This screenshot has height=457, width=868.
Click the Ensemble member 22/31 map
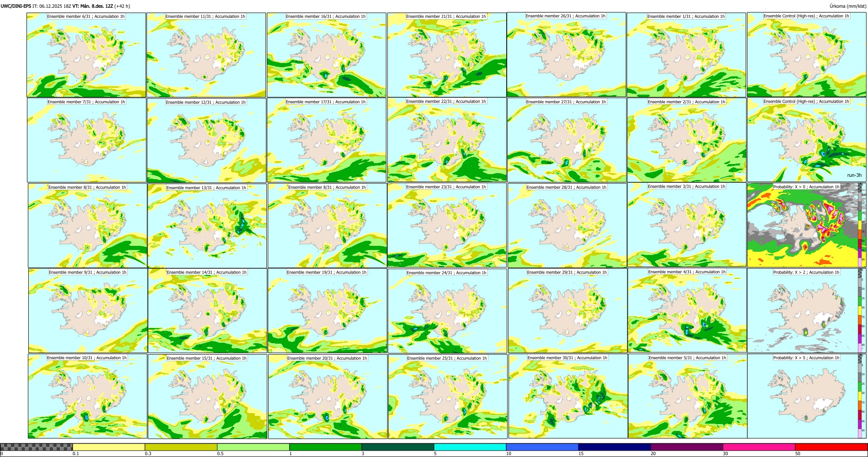(x=447, y=140)
